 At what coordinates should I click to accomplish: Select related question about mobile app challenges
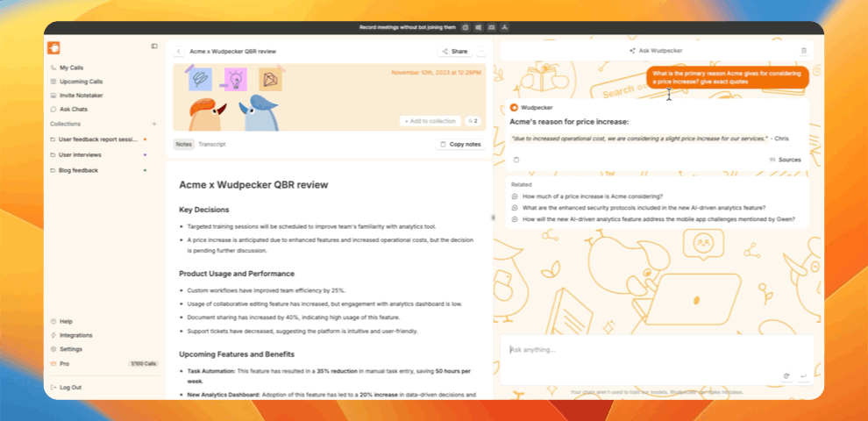pos(653,218)
